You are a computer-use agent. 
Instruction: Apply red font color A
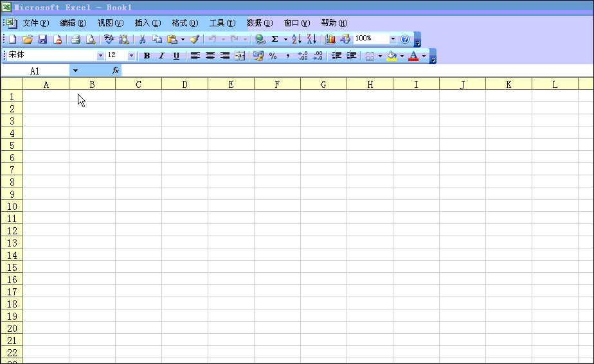[x=413, y=56]
